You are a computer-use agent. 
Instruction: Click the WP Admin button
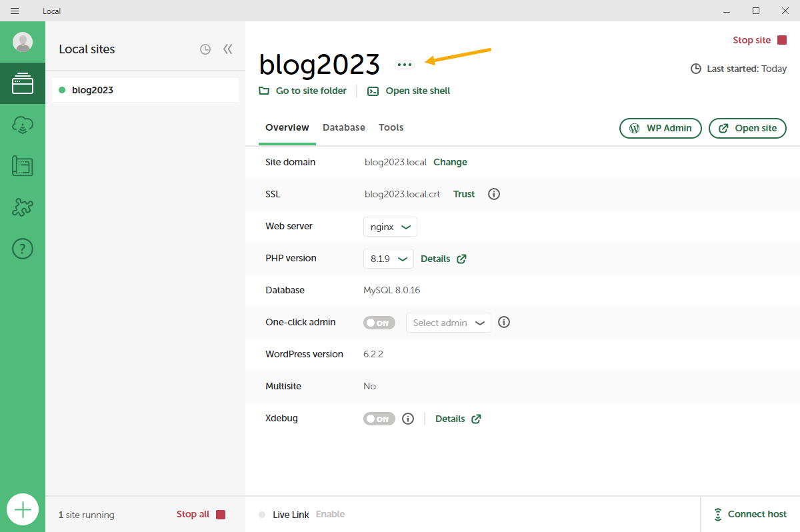pos(660,128)
